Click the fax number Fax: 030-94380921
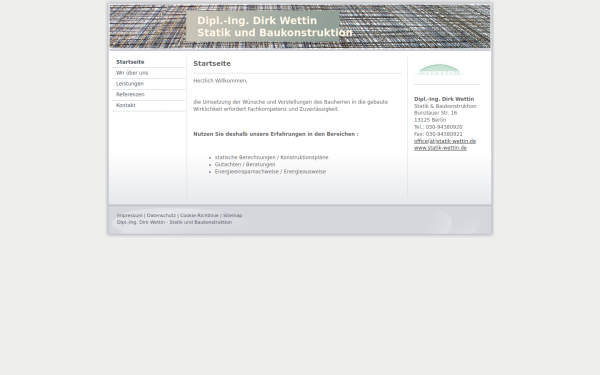Screen dimensions: 600x375 pos(438,134)
